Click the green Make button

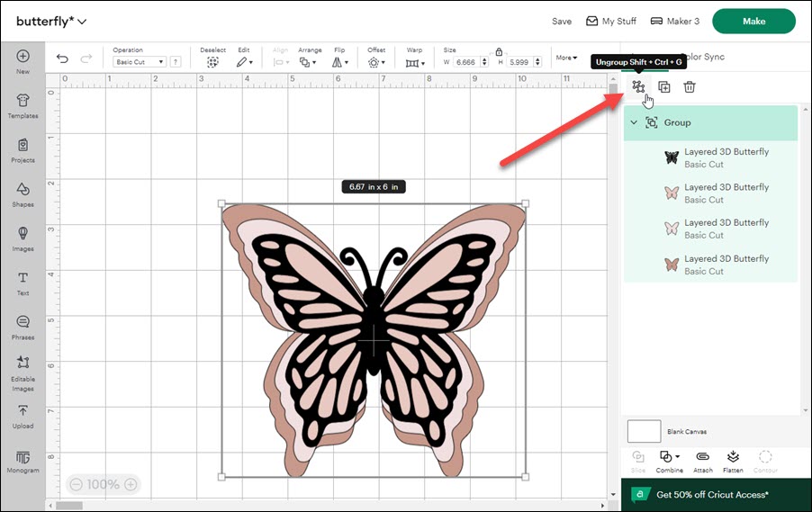coord(753,21)
